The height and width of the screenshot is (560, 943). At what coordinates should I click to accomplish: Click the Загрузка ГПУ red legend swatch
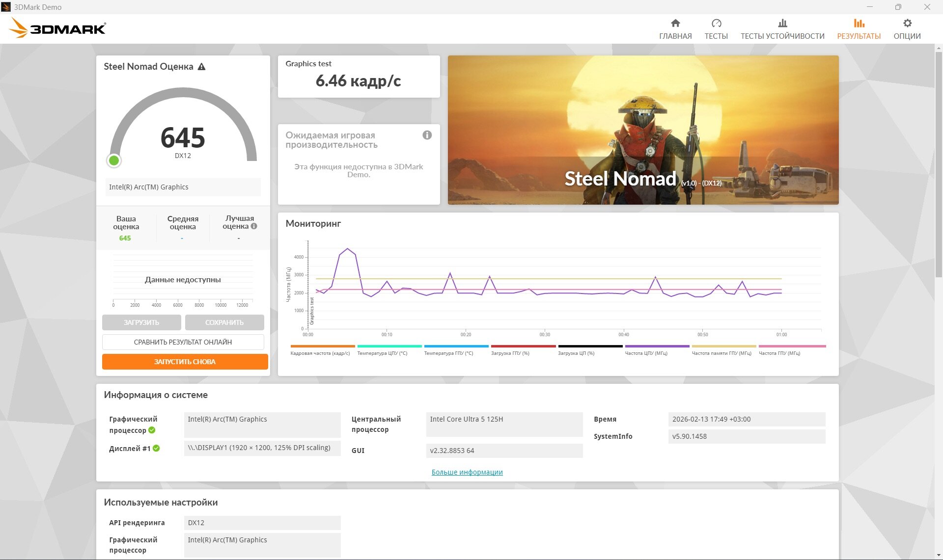pos(523,347)
